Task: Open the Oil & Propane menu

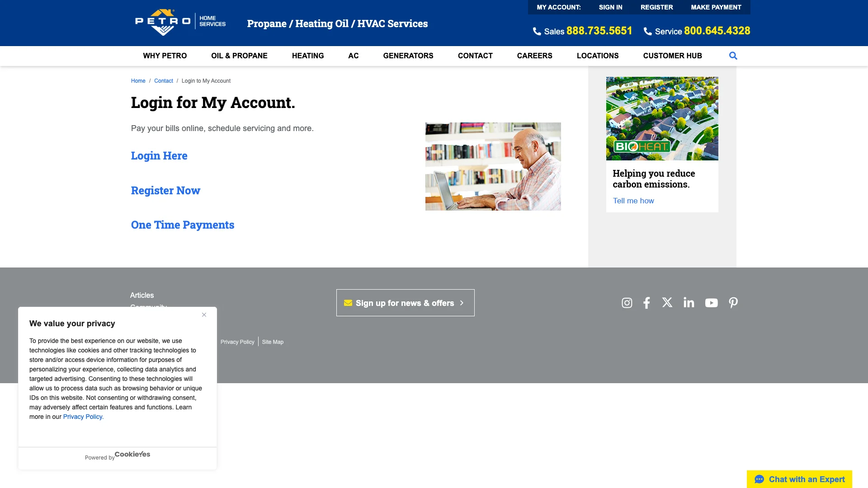Action: pos(239,56)
